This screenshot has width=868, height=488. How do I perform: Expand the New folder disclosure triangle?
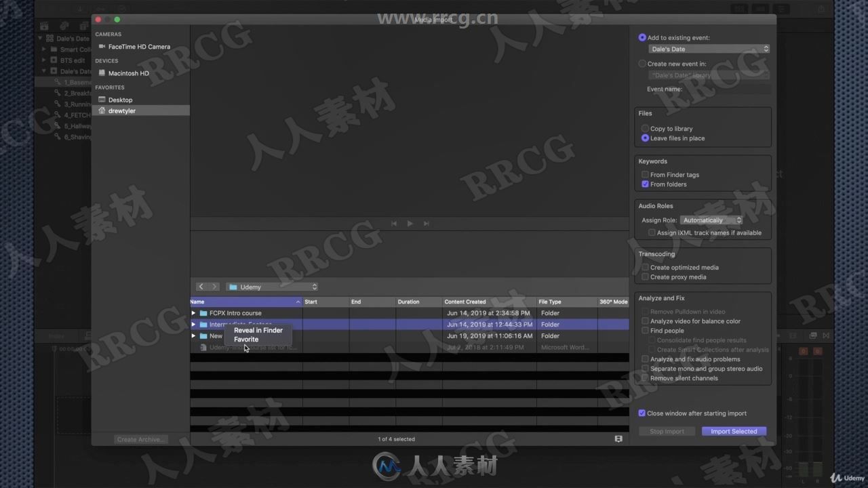(193, 336)
